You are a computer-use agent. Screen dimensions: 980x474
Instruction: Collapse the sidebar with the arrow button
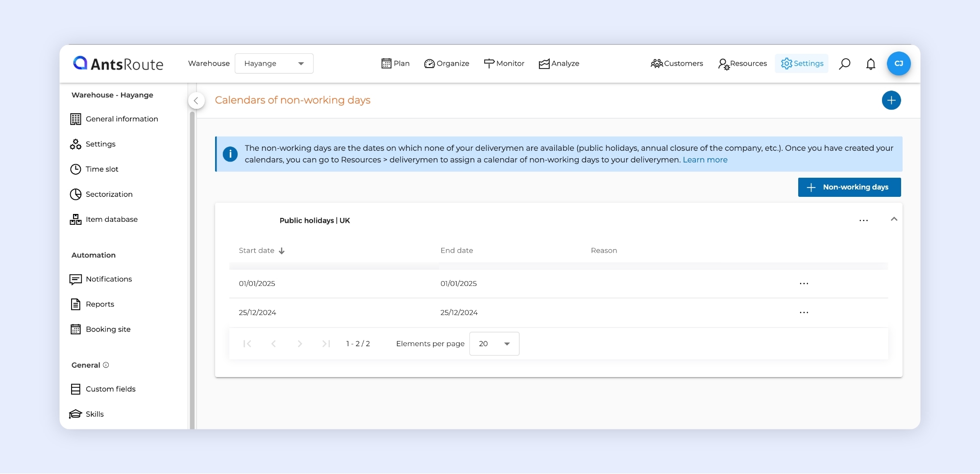tap(196, 101)
